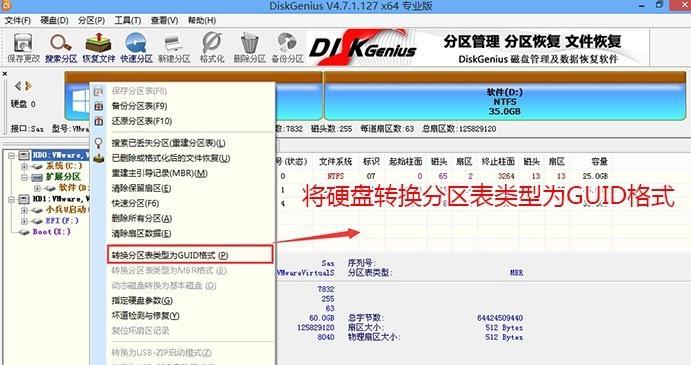The width and height of the screenshot is (691, 365).
Task: Launch the 恢复文件 tool
Action: (99, 48)
